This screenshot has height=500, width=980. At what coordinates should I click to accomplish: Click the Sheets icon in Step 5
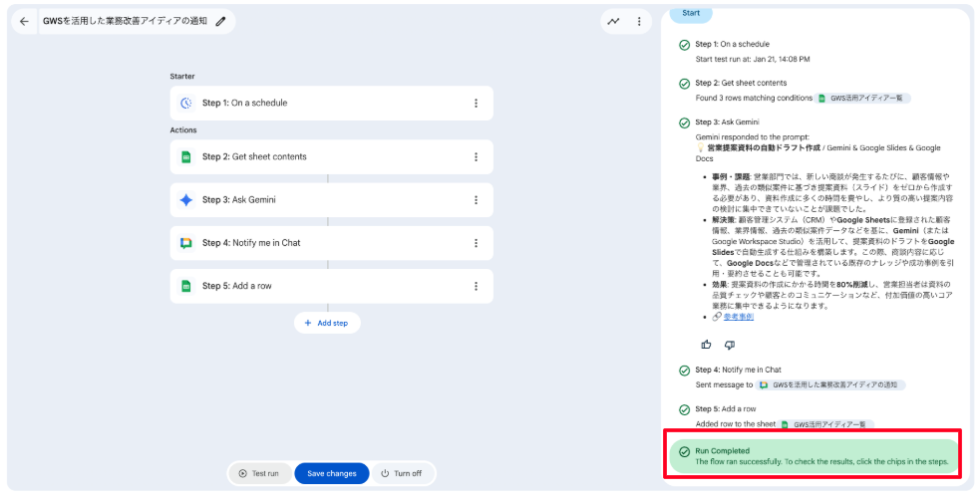pyautogui.click(x=185, y=286)
